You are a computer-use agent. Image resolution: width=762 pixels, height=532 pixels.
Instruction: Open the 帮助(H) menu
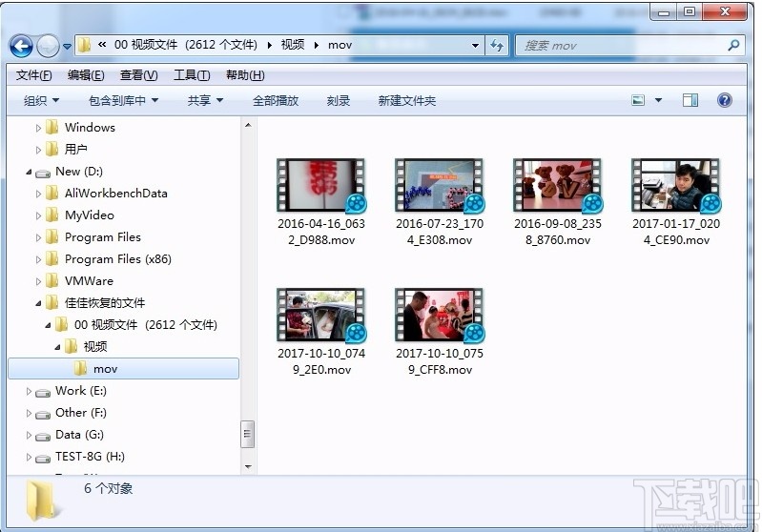tap(245, 75)
